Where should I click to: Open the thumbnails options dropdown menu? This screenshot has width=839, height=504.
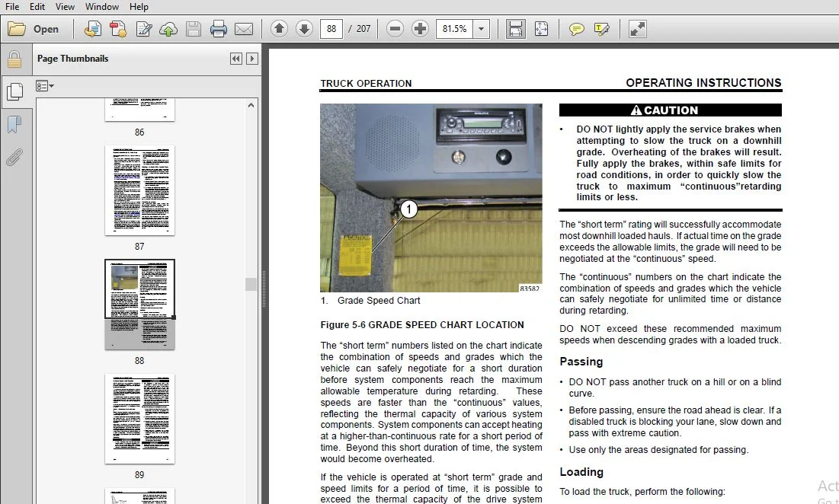click(45, 85)
